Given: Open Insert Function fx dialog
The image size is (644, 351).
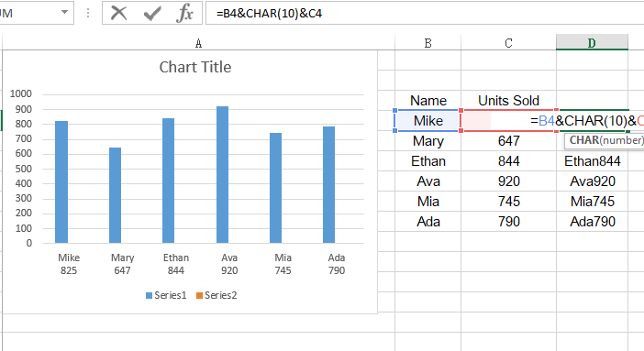Looking at the screenshot, I should pos(184,13).
